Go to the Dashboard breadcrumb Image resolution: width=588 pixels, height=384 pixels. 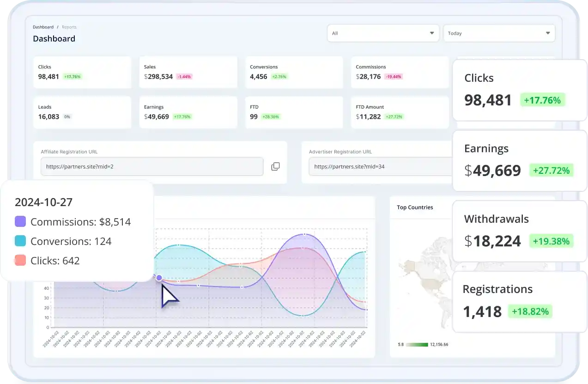coord(43,27)
